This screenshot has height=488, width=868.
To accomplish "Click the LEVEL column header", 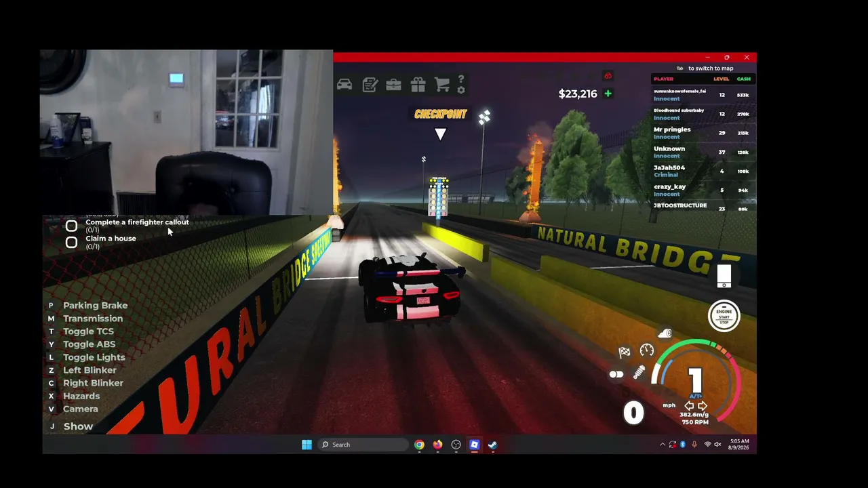I will (721, 79).
